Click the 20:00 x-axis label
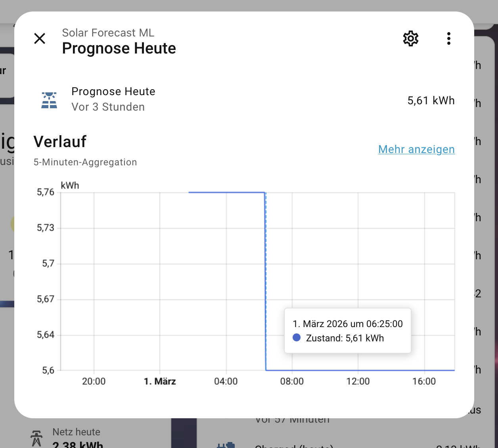 [x=94, y=381]
